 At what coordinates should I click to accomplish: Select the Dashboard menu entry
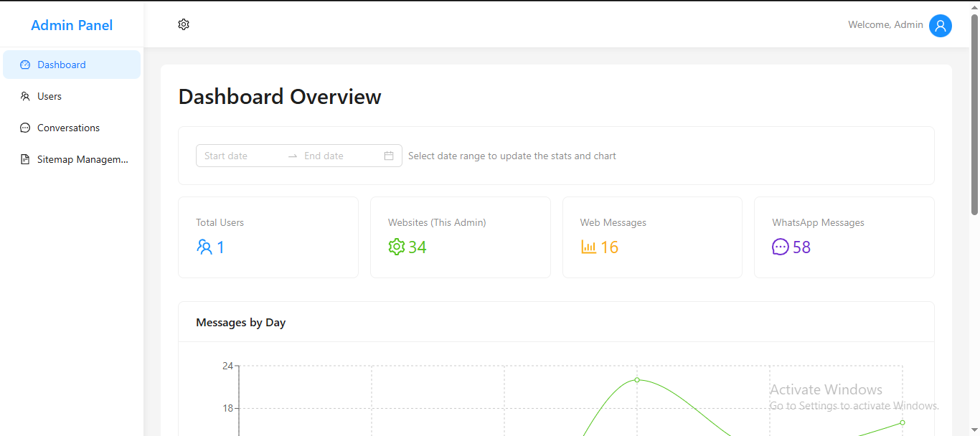click(x=61, y=64)
